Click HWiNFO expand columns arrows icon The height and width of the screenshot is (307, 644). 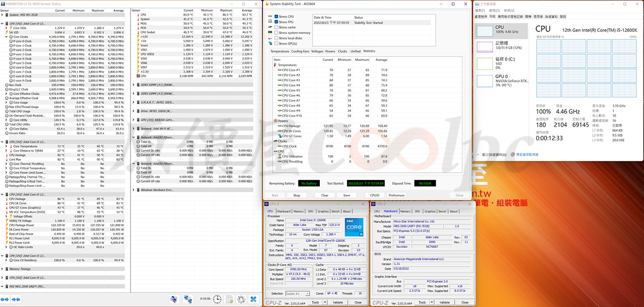pos(4,299)
